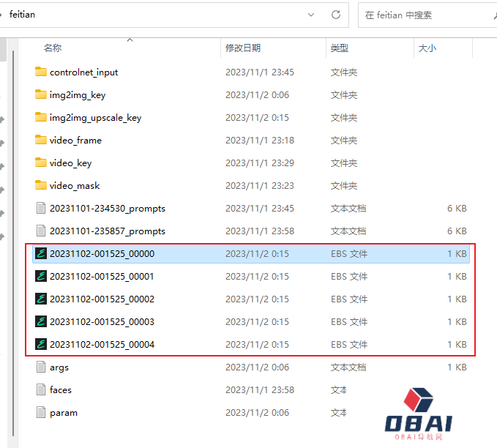Click the controlnet_input folder icon
This screenshot has height=448, width=497.
40,72
